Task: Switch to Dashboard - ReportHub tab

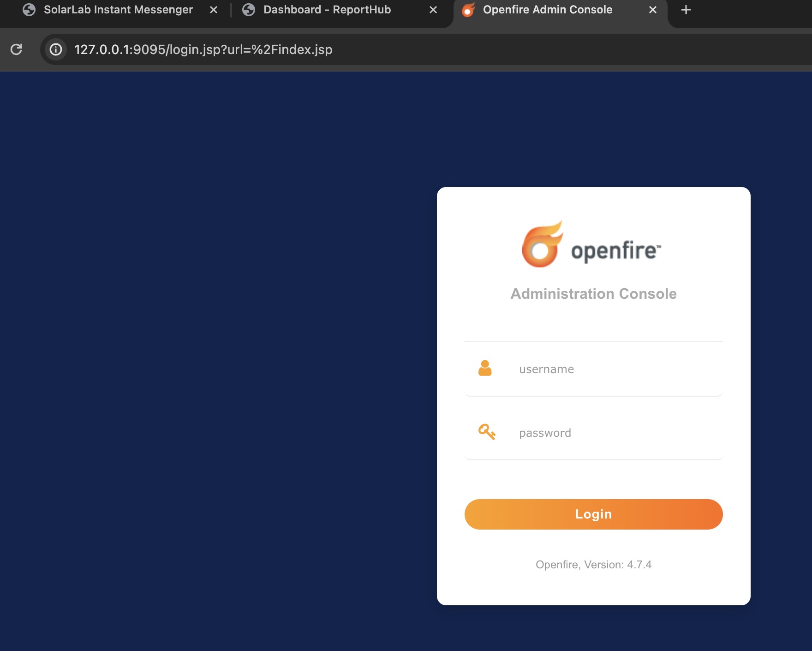Action: tap(327, 10)
